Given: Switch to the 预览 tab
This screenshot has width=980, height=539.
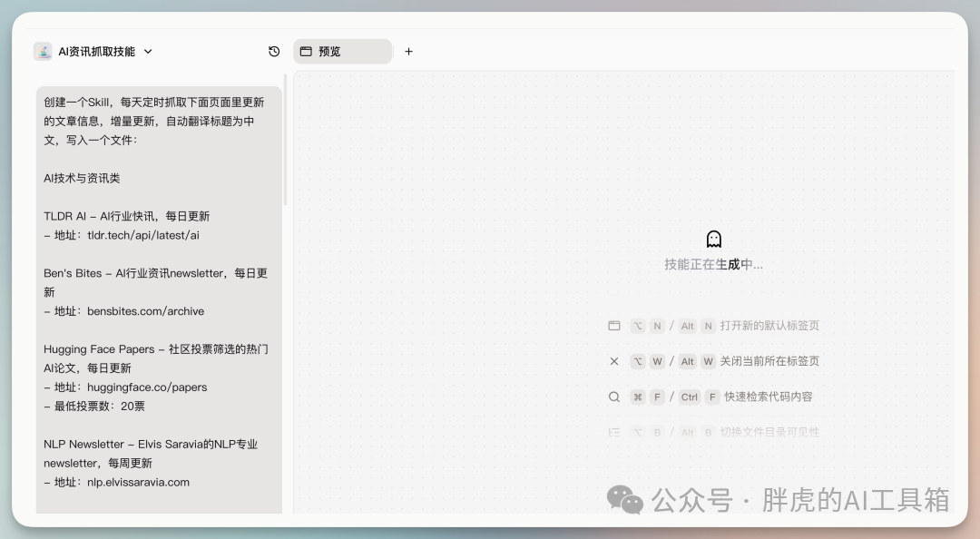Looking at the screenshot, I should pos(342,51).
